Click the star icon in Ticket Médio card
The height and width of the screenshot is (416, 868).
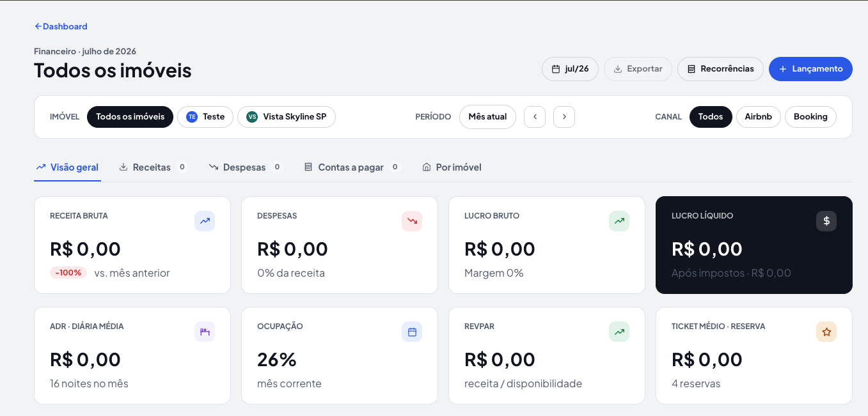pyautogui.click(x=826, y=332)
